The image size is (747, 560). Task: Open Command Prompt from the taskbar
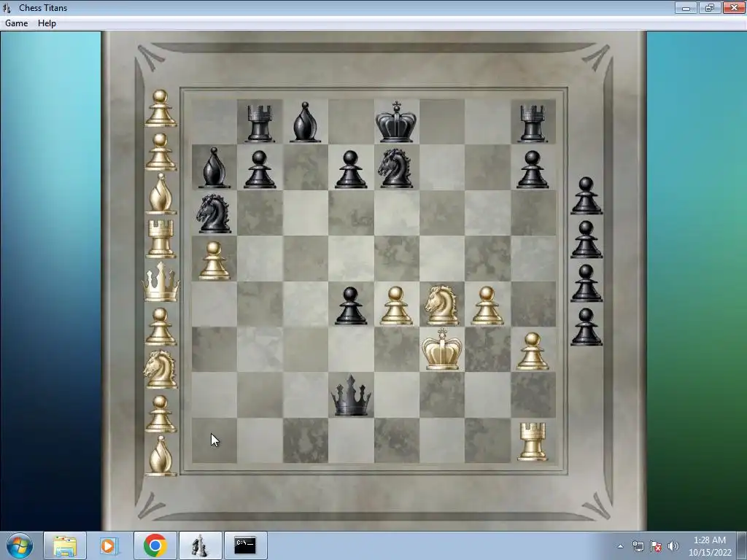click(x=245, y=545)
